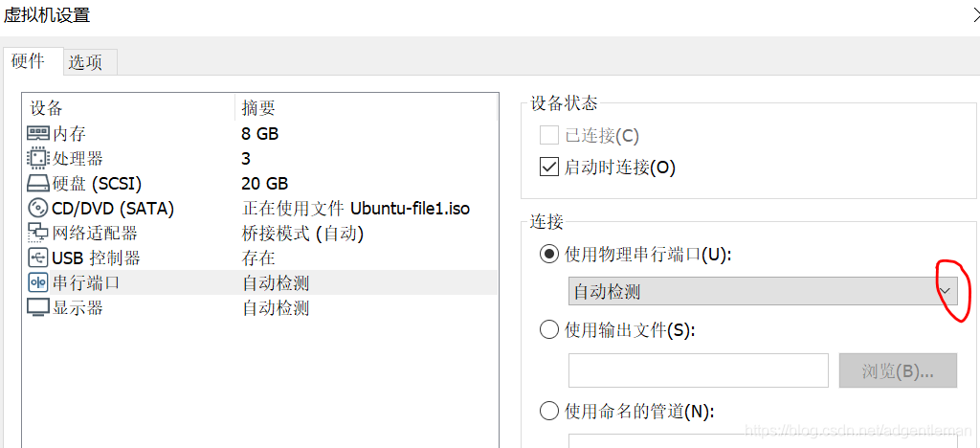Click the 浏览(B)... button
The height and width of the screenshot is (448, 980).
click(898, 371)
